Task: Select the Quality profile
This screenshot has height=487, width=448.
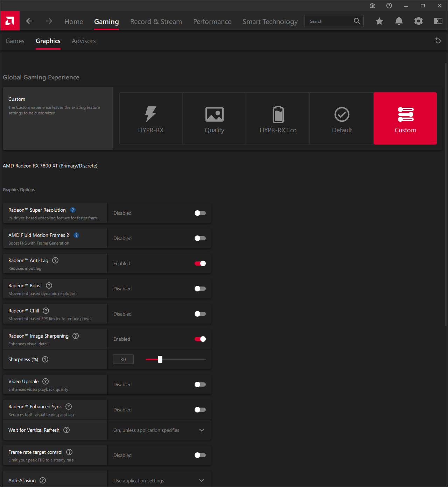Action: [x=214, y=118]
